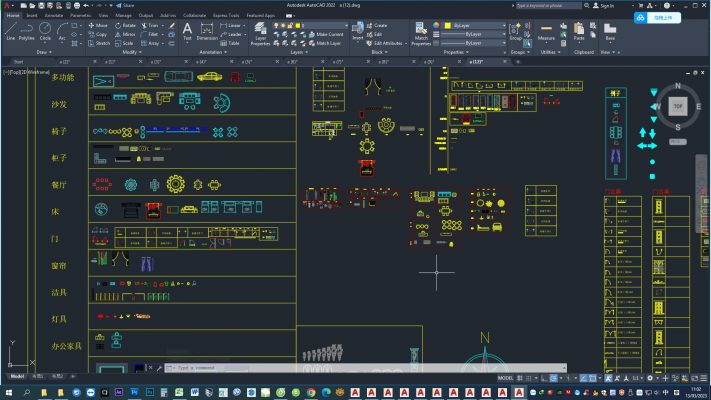Toggle the layer on/off lightbulb icon
The width and height of the screenshot is (711, 400).
pos(278,25)
